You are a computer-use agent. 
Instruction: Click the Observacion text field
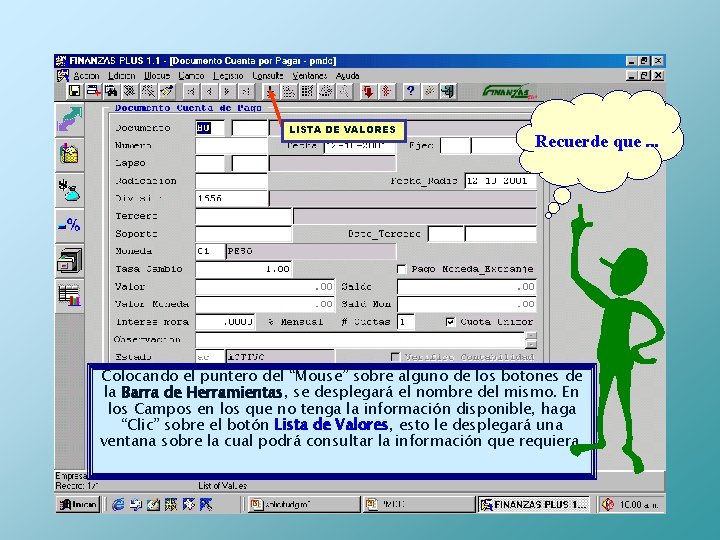click(360, 340)
